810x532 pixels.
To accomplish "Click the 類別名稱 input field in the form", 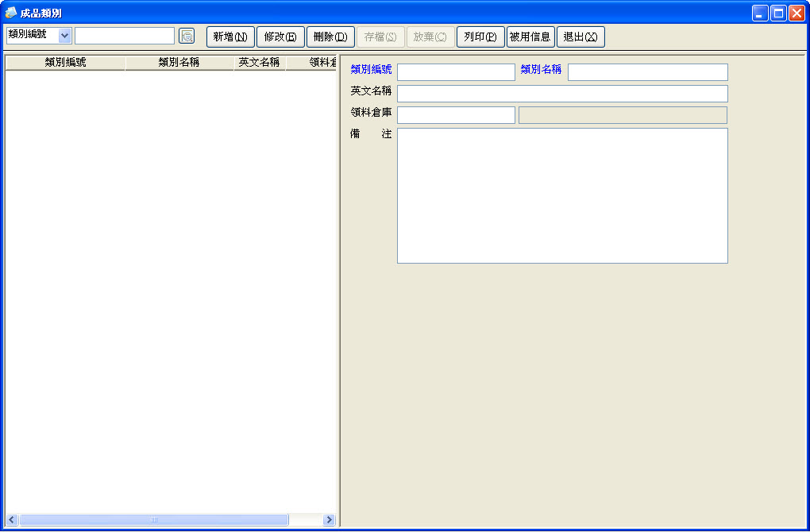I will (648, 71).
